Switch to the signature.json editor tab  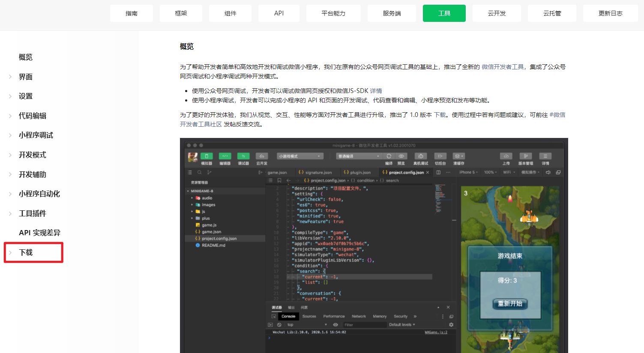[x=315, y=172]
